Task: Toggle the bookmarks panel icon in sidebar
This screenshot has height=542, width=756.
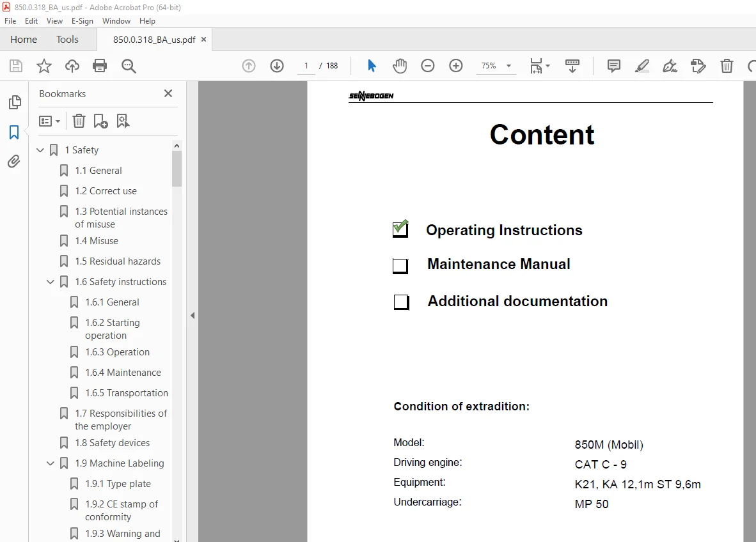Action: tap(14, 132)
